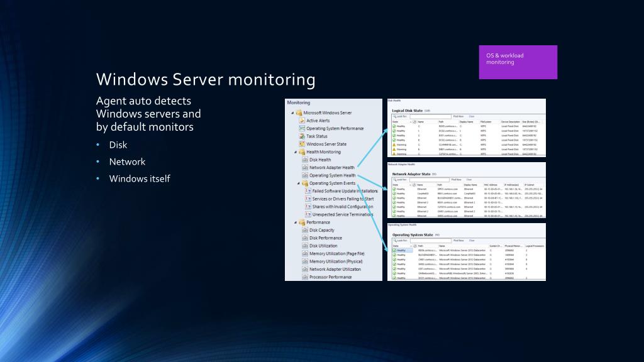The width and height of the screenshot is (644, 362).
Task: Click the Performance folder icon
Action: coord(302,222)
